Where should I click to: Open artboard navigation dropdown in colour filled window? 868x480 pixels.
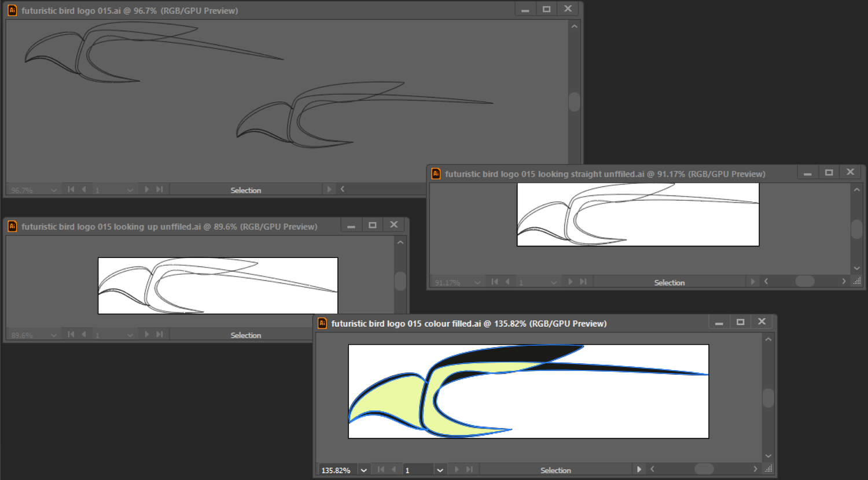[440, 470]
